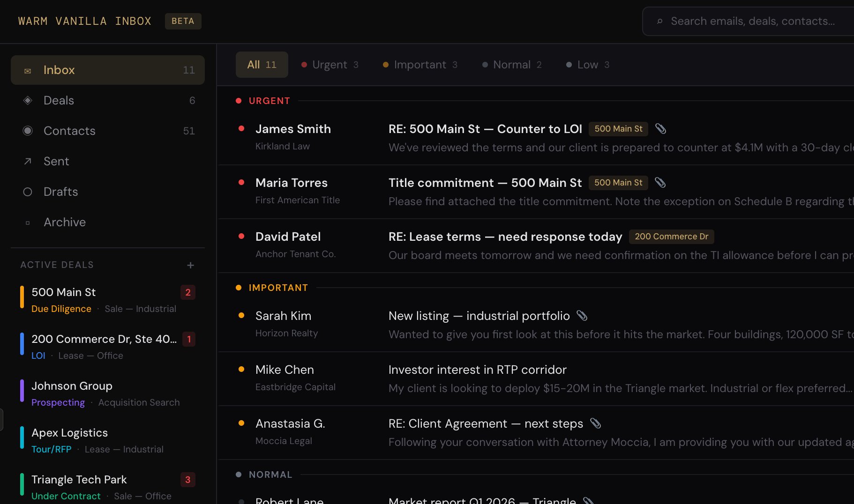Viewport: 854px width, 504px height.
Task: Click the Contacts circle icon
Action: [28, 131]
